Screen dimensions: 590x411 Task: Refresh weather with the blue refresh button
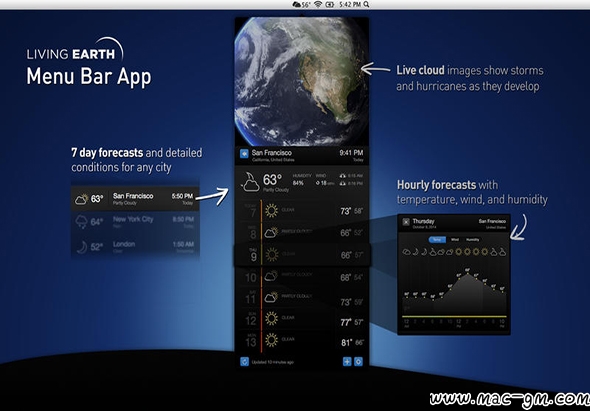click(244, 362)
